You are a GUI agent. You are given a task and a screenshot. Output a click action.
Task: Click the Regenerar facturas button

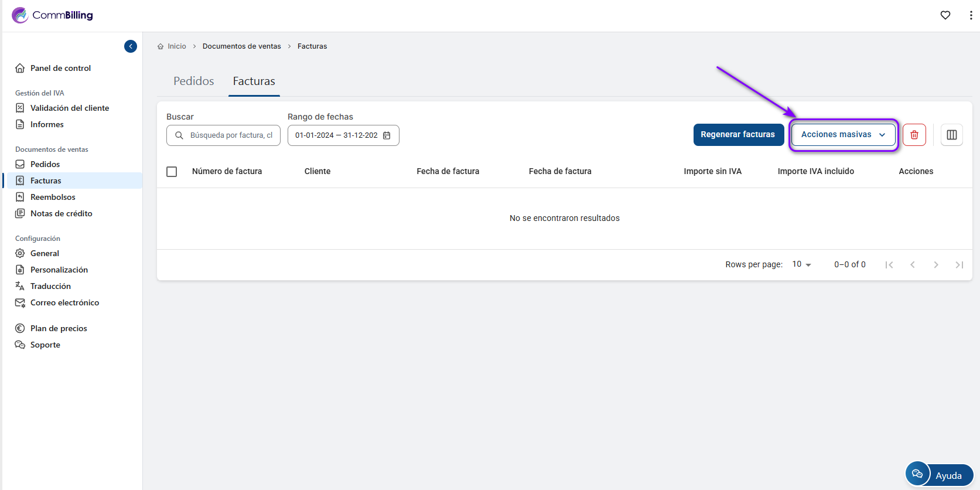pos(737,135)
